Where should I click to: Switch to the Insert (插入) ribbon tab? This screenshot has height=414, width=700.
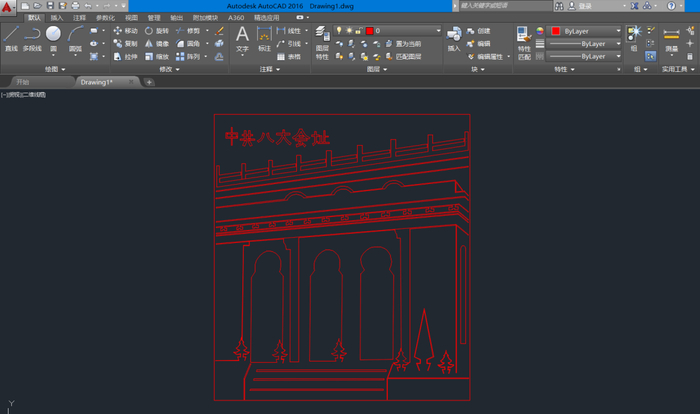point(56,18)
